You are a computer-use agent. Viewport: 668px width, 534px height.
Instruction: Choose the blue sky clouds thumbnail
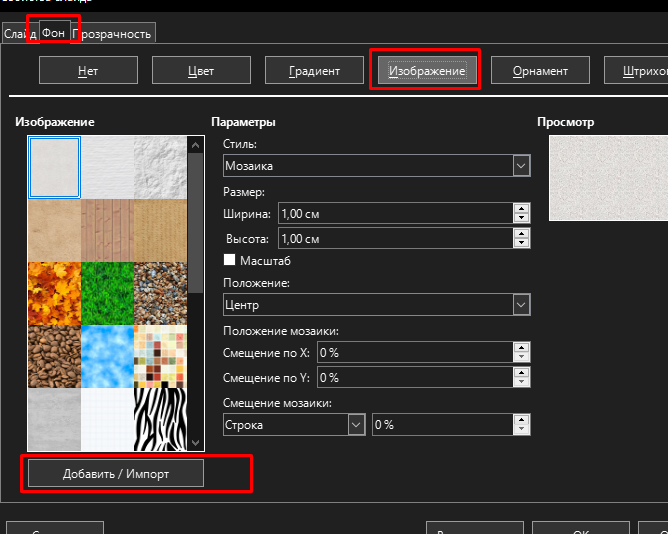[x=106, y=355]
